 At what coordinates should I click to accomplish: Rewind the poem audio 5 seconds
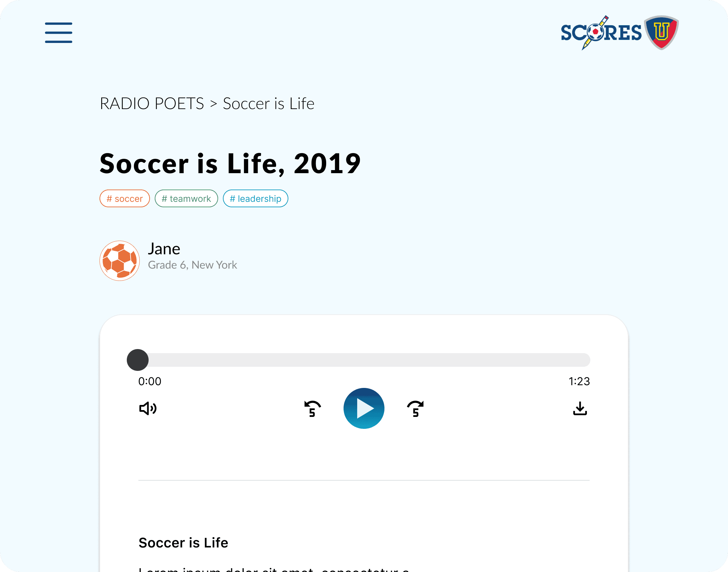pyautogui.click(x=312, y=408)
